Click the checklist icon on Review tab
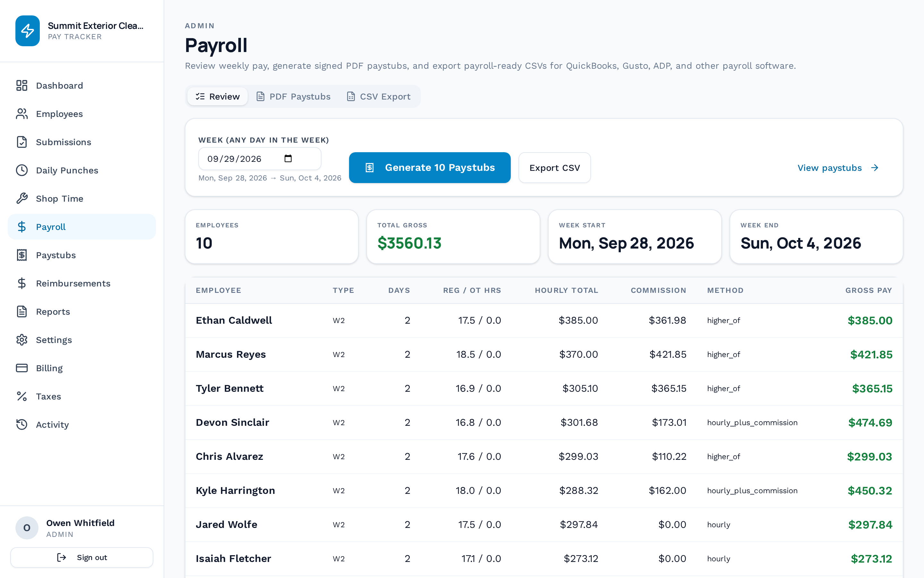 pos(200,96)
